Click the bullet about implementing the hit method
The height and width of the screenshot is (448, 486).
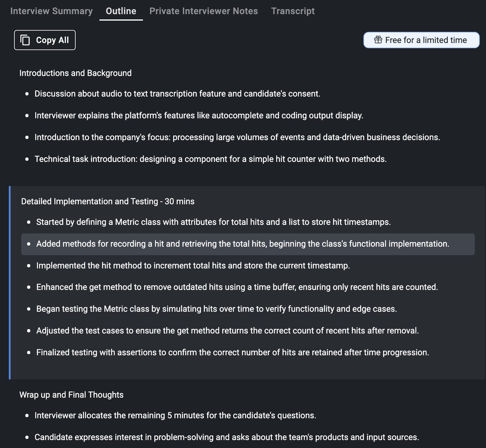tap(193, 266)
